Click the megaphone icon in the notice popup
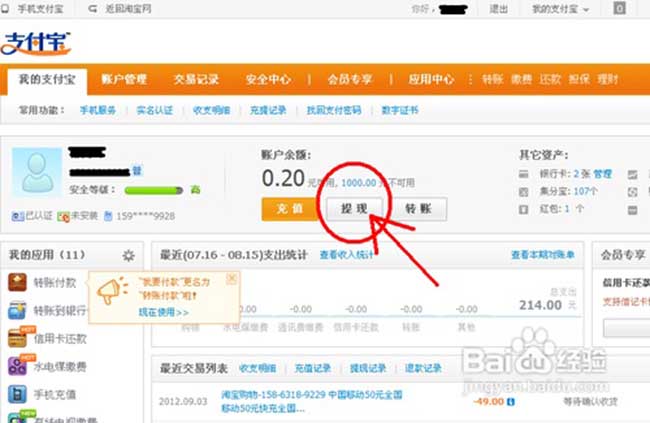This screenshot has width=650, height=423. [111, 290]
